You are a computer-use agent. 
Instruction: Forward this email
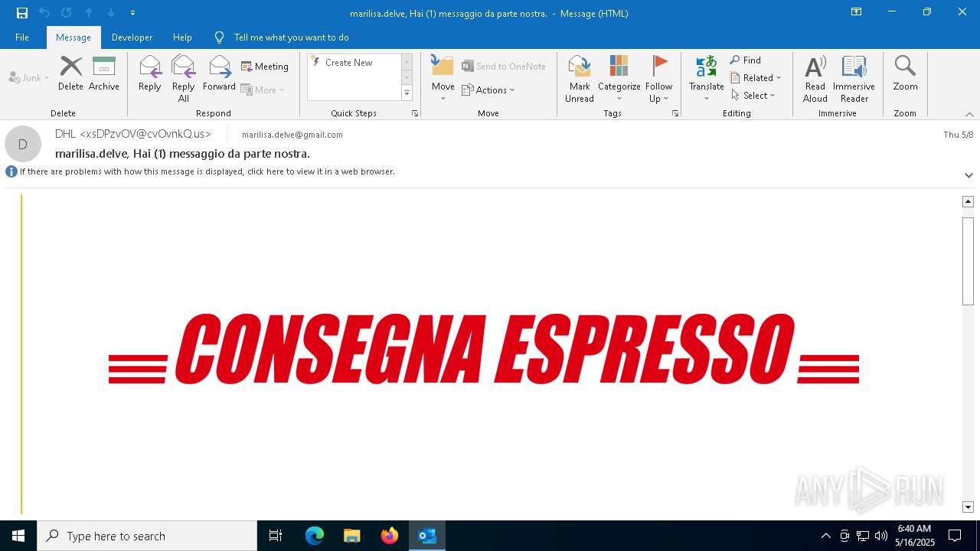pyautogui.click(x=219, y=73)
